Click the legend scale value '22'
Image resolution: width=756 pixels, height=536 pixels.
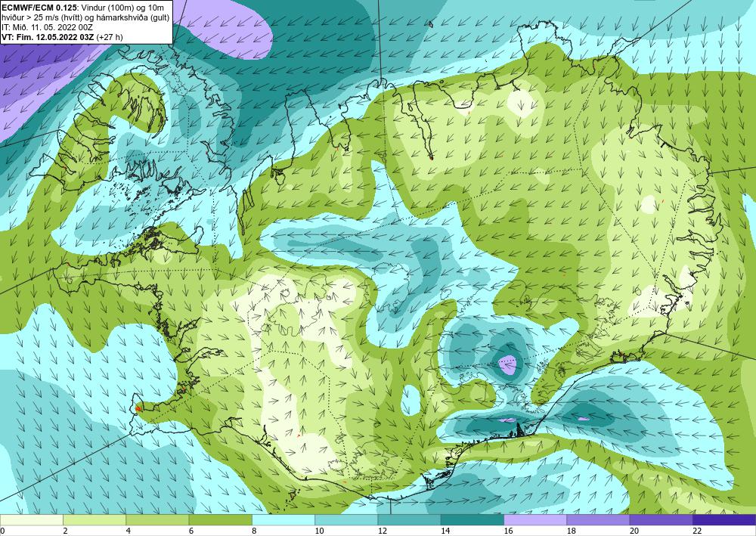coord(697,531)
